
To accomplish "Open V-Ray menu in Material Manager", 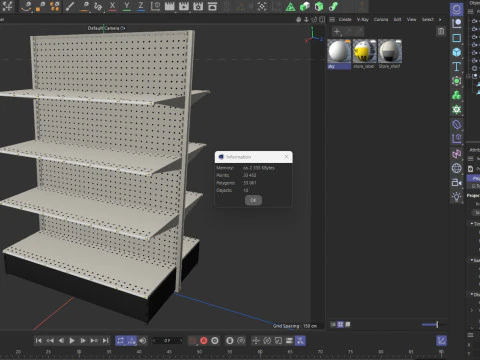I will click(x=363, y=19).
